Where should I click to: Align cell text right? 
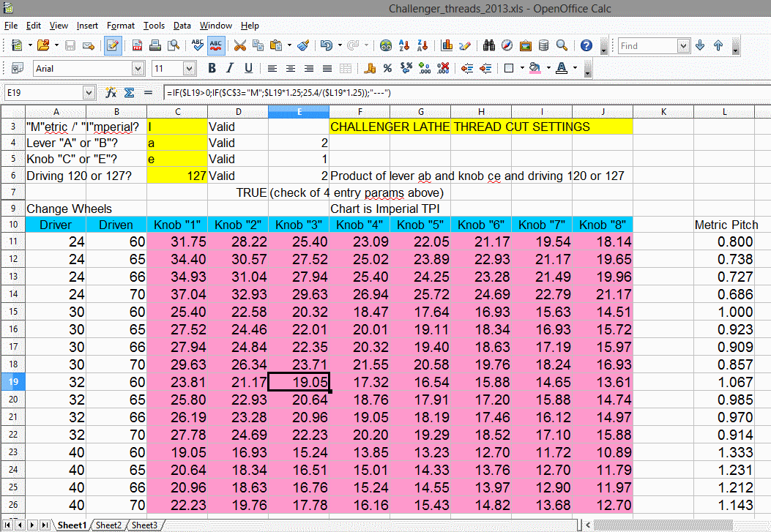coord(309,68)
